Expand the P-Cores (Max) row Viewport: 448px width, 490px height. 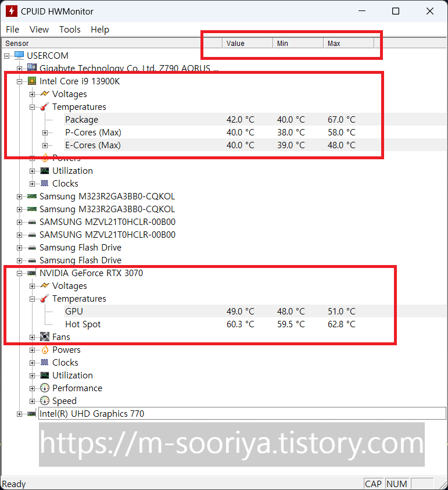pos(45,133)
